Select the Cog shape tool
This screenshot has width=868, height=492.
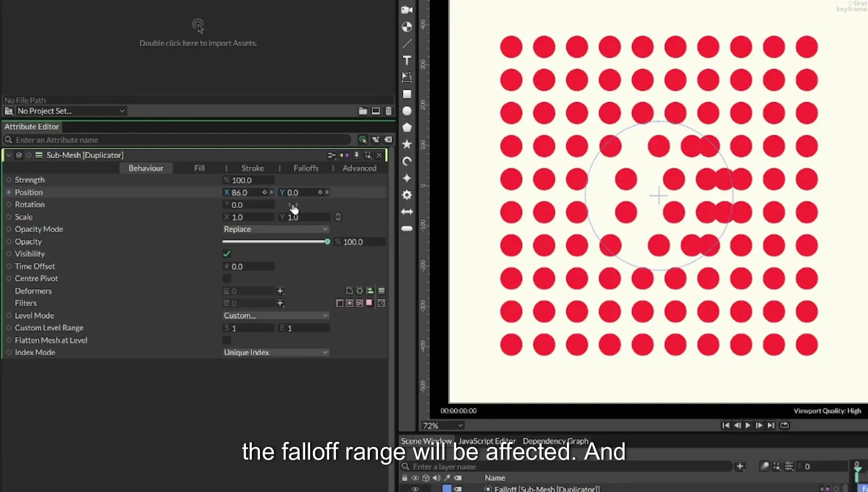[x=407, y=195]
